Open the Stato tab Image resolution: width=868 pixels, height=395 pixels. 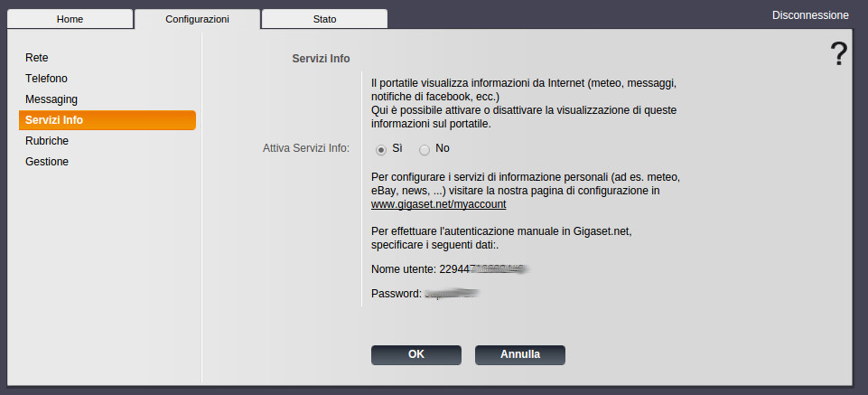pos(324,19)
